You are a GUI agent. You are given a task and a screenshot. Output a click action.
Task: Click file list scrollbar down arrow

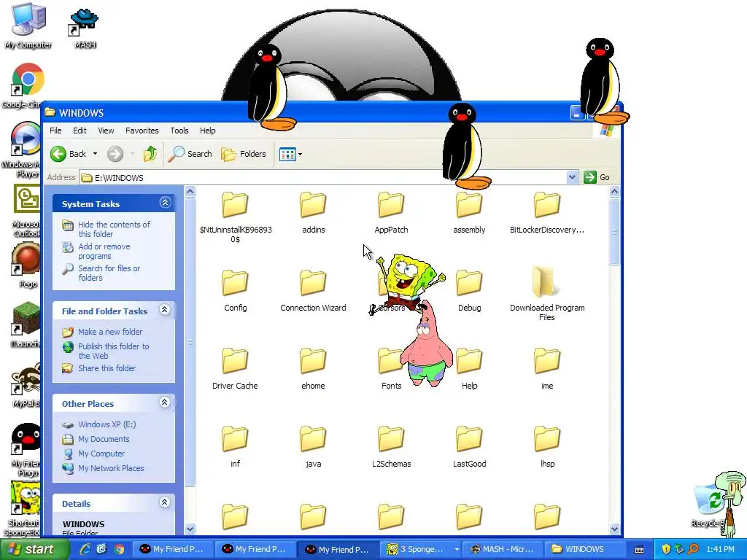pos(614,529)
